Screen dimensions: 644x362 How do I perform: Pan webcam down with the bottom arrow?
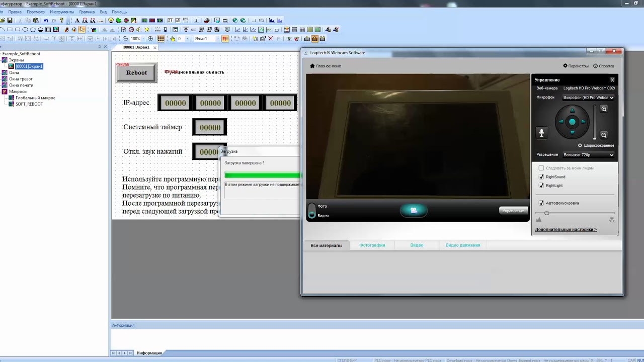click(572, 133)
